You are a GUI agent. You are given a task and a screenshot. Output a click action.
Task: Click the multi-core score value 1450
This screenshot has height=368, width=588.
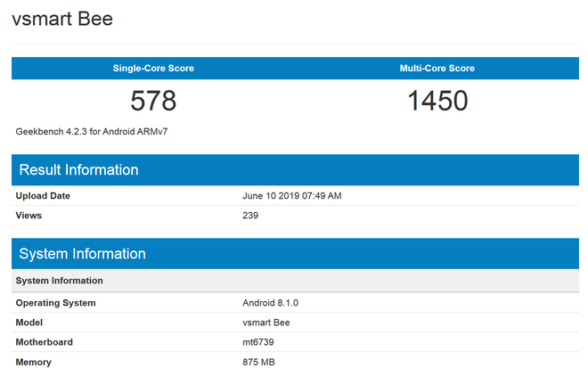point(437,101)
